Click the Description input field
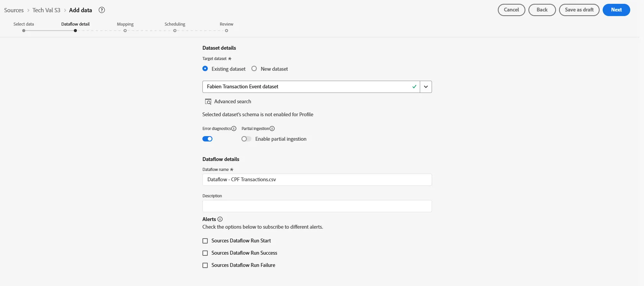 click(x=317, y=206)
